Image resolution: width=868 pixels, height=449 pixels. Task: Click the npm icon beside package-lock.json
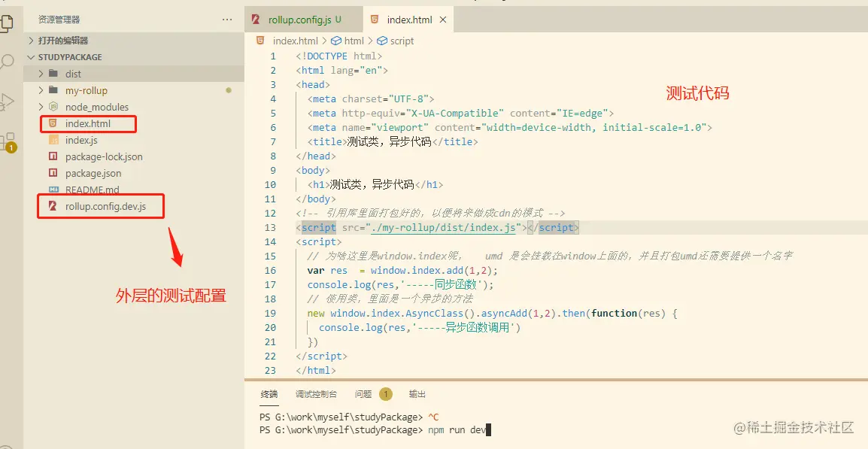53,156
